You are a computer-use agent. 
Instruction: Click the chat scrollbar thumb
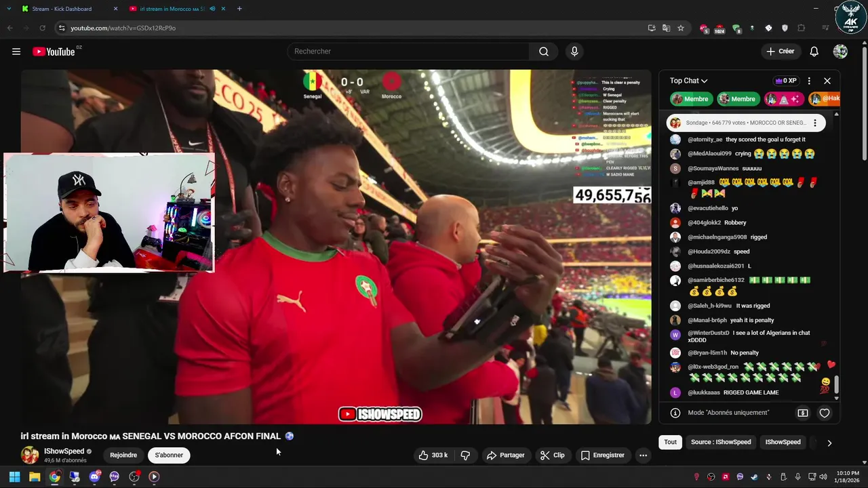click(836, 384)
